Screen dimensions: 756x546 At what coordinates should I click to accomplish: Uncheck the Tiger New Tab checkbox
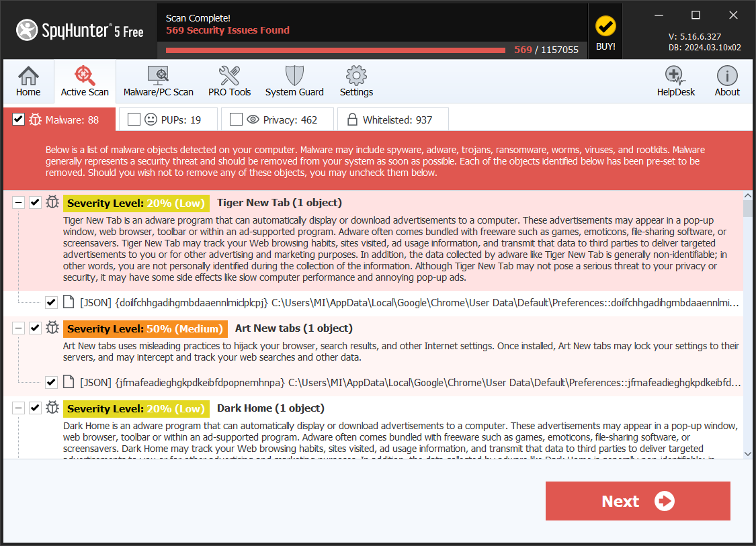36,203
